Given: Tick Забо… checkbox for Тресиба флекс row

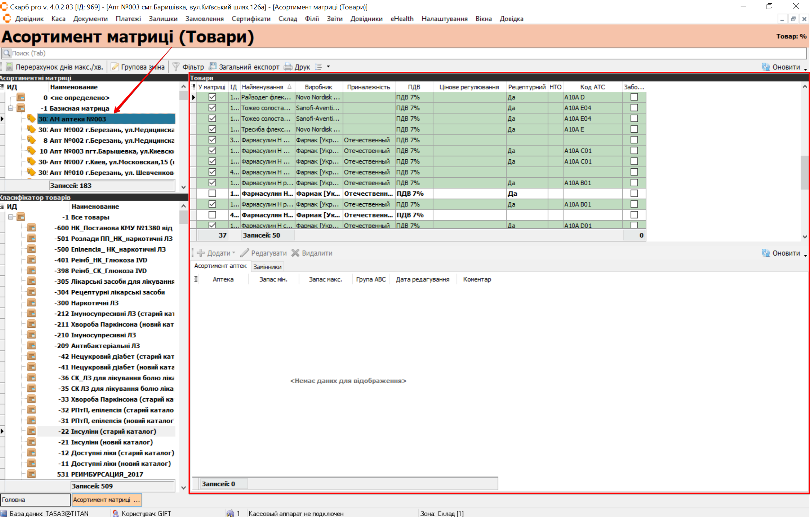Looking at the screenshot, I should (x=634, y=129).
